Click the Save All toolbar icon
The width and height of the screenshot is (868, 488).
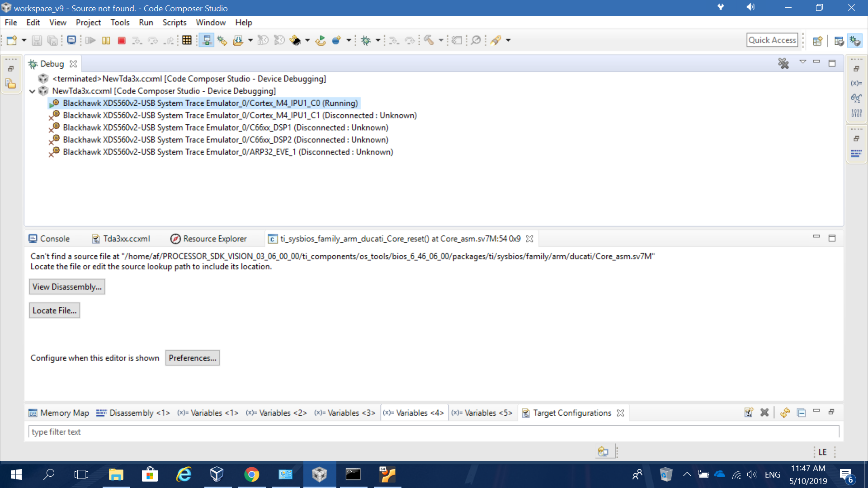coord(52,40)
